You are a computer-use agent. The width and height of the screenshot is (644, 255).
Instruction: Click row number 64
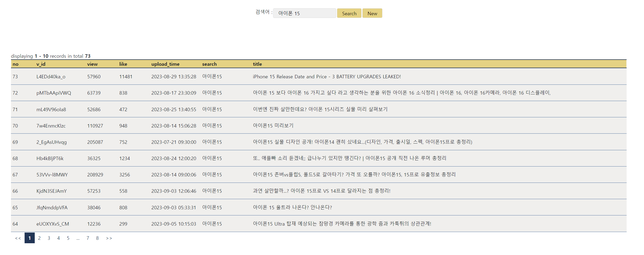tap(15, 224)
